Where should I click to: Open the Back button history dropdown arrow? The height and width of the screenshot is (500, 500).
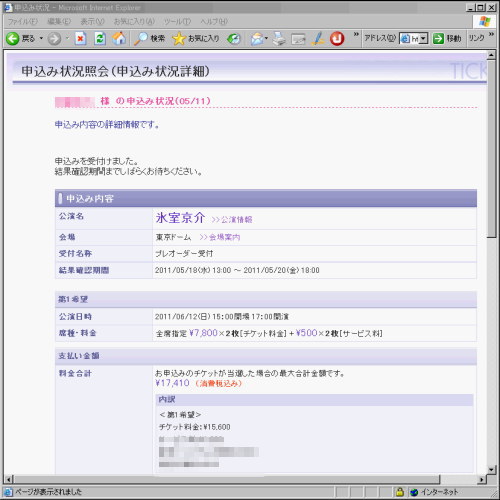[41, 38]
